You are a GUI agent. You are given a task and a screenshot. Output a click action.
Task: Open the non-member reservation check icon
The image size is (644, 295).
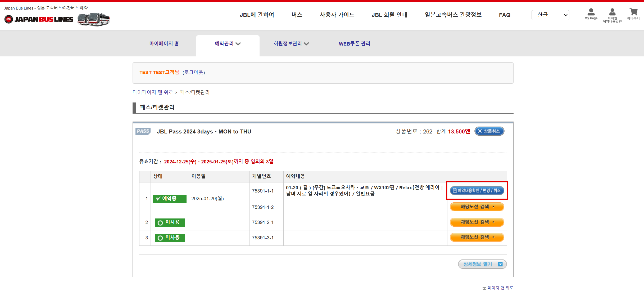[612, 16]
